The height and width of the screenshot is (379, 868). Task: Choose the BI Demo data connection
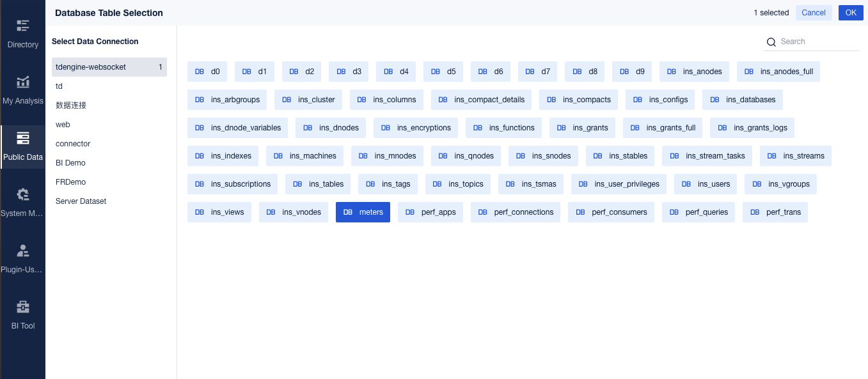click(x=109, y=163)
